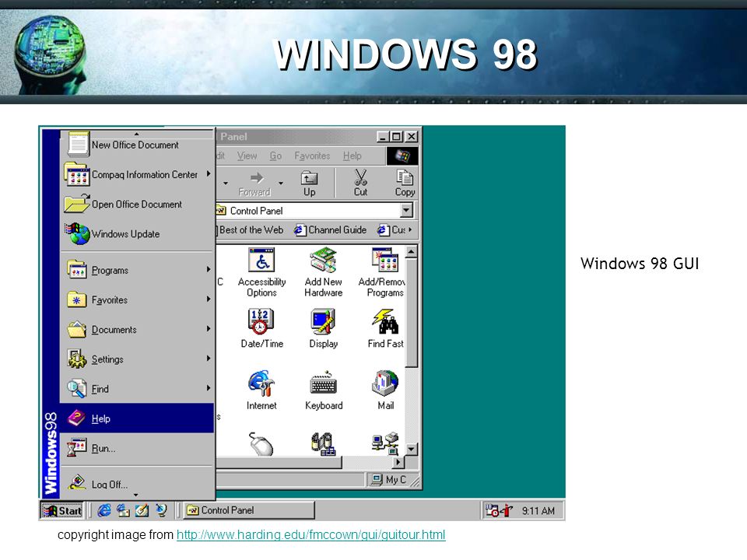Open the address bar dropdown

pos(406,210)
